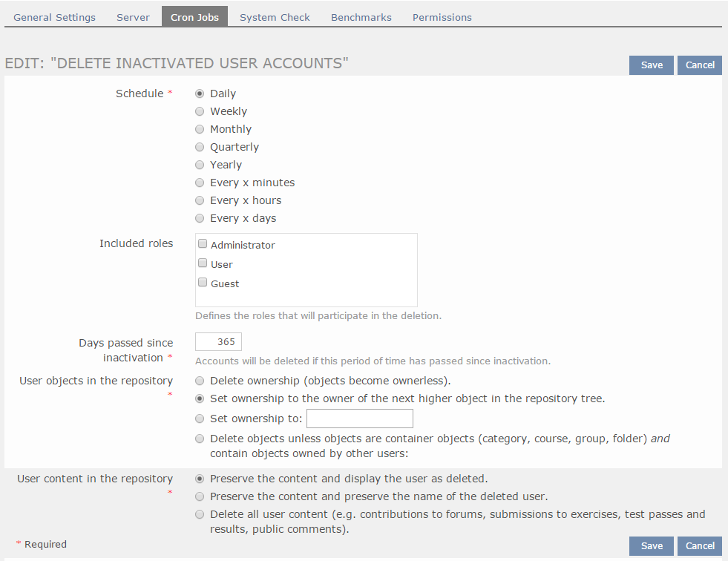Click the Set ownership to text field
The height and width of the screenshot is (561, 728).
pyautogui.click(x=359, y=419)
